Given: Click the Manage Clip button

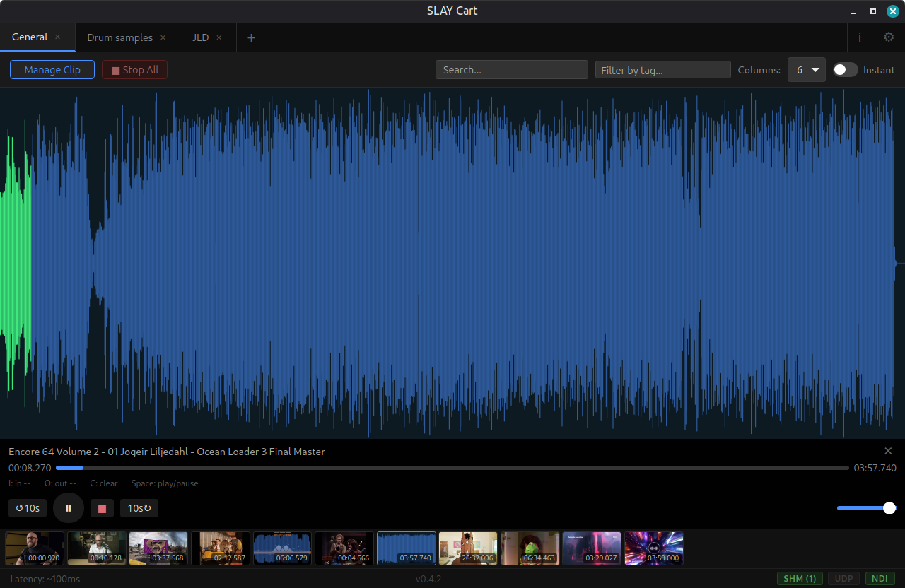Looking at the screenshot, I should pyautogui.click(x=52, y=69).
